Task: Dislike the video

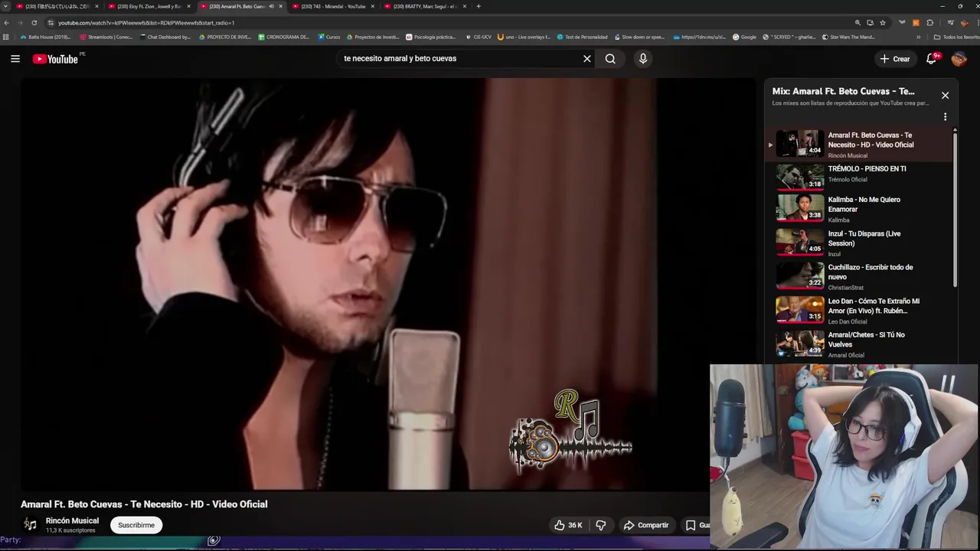Action: [601, 525]
